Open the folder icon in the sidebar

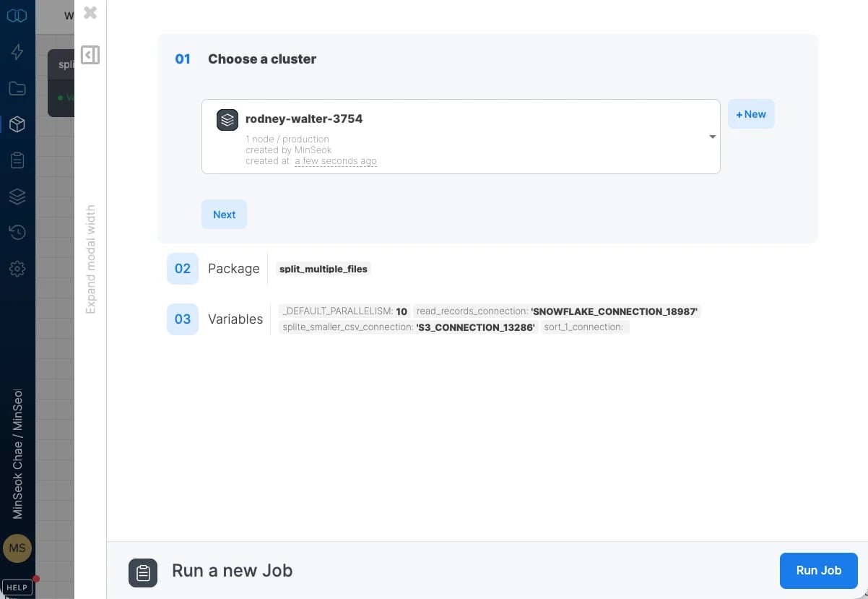(17, 88)
